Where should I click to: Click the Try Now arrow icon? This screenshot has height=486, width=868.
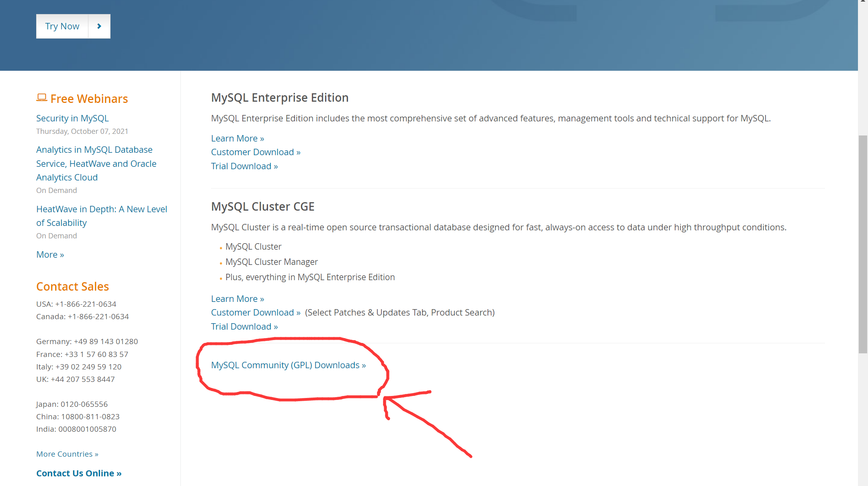pyautogui.click(x=99, y=26)
